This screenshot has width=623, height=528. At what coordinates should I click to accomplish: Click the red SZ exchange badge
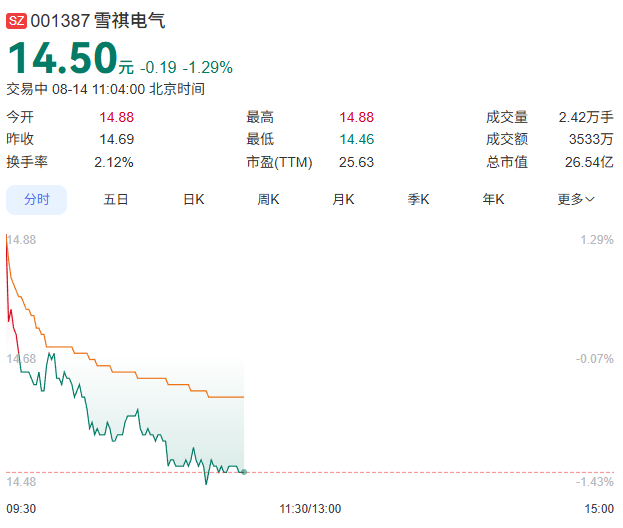point(16,21)
